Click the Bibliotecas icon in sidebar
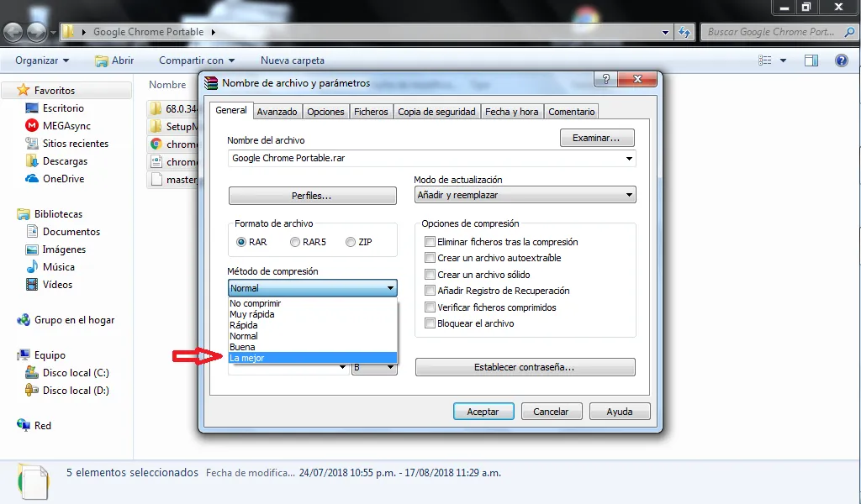The width and height of the screenshot is (861, 504). [23, 214]
